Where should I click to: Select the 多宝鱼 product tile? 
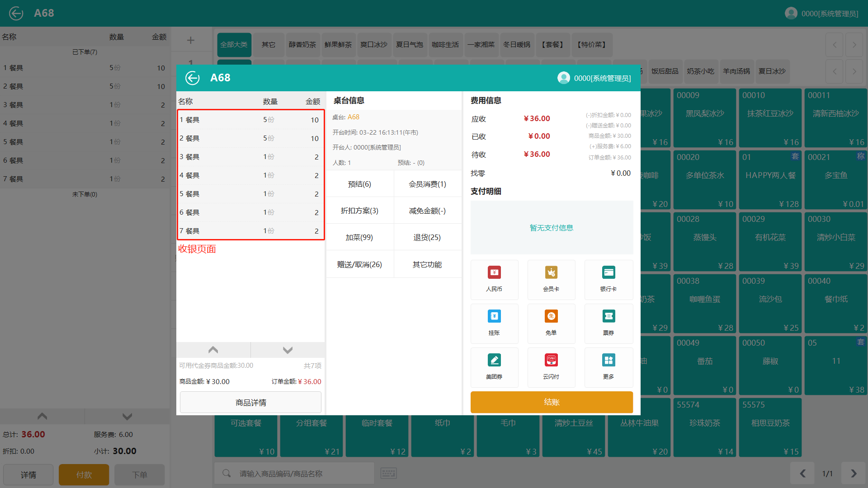(x=836, y=180)
